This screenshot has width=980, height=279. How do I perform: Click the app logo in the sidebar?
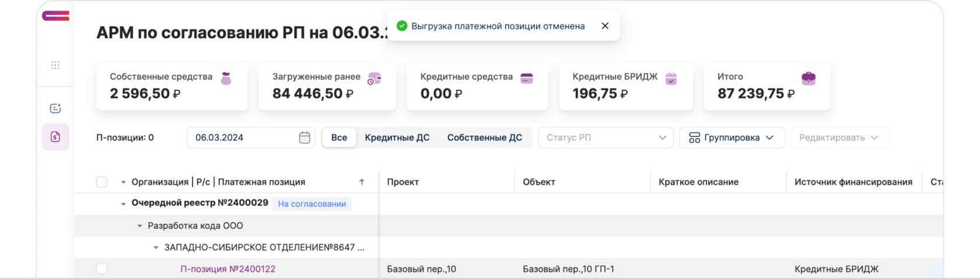(x=55, y=16)
